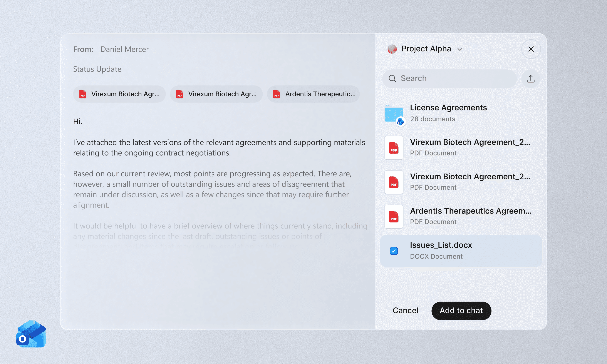Close the file picker panel

[531, 49]
